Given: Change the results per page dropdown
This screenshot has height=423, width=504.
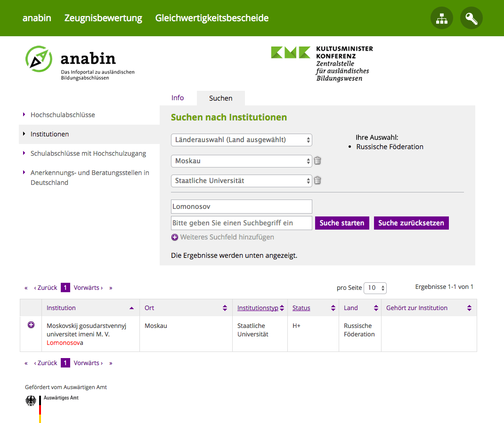Looking at the screenshot, I should click(375, 288).
